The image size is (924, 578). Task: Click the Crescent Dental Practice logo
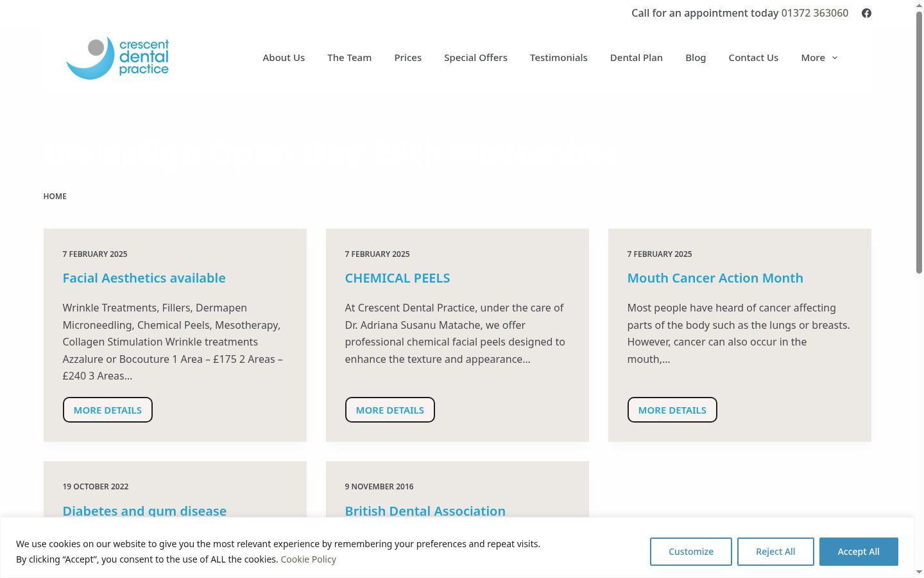click(117, 58)
